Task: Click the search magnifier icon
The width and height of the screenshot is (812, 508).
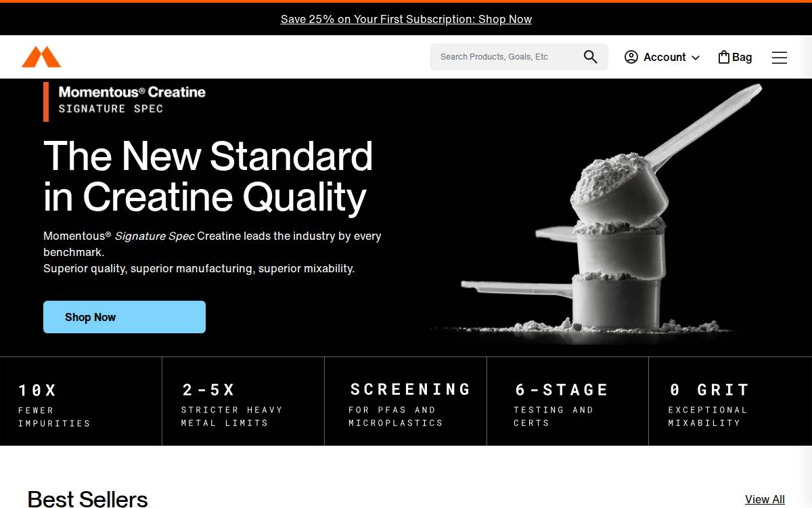Action: pos(591,57)
